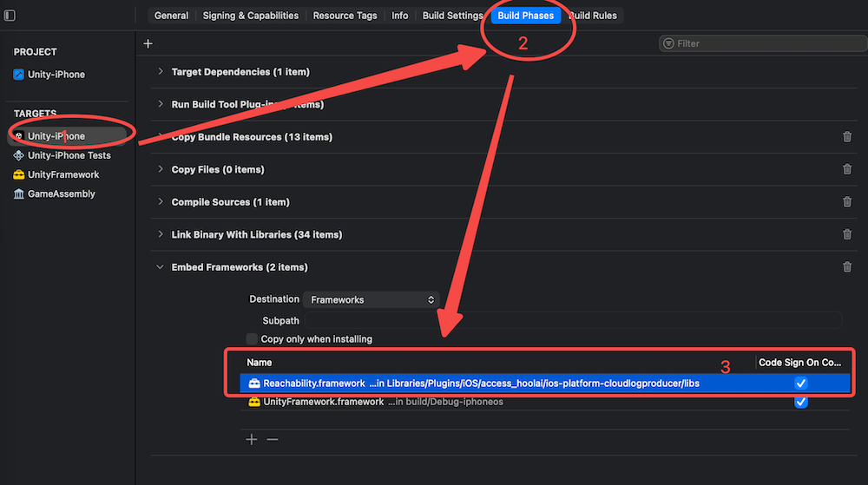This screenshot has height=485, width=868.
Task: Click trash icon for Copy Files phase
Action: (x=847, y=169)
